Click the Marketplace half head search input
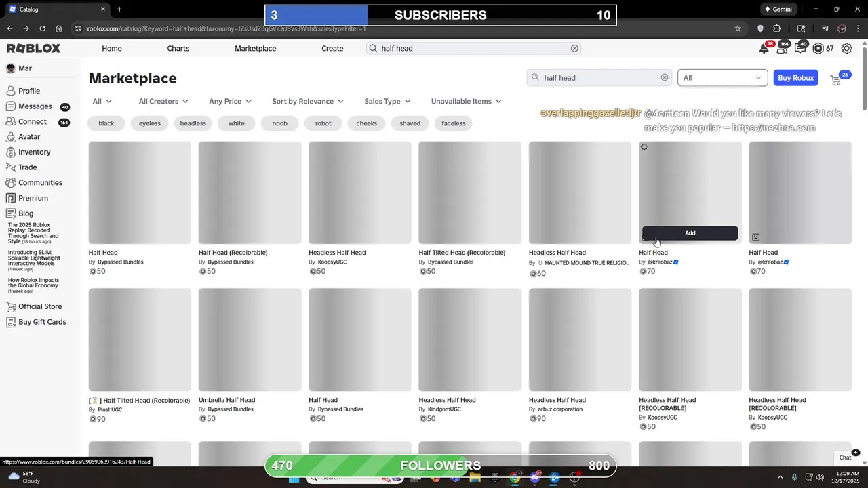868x488 pixels. pos(600,78)
